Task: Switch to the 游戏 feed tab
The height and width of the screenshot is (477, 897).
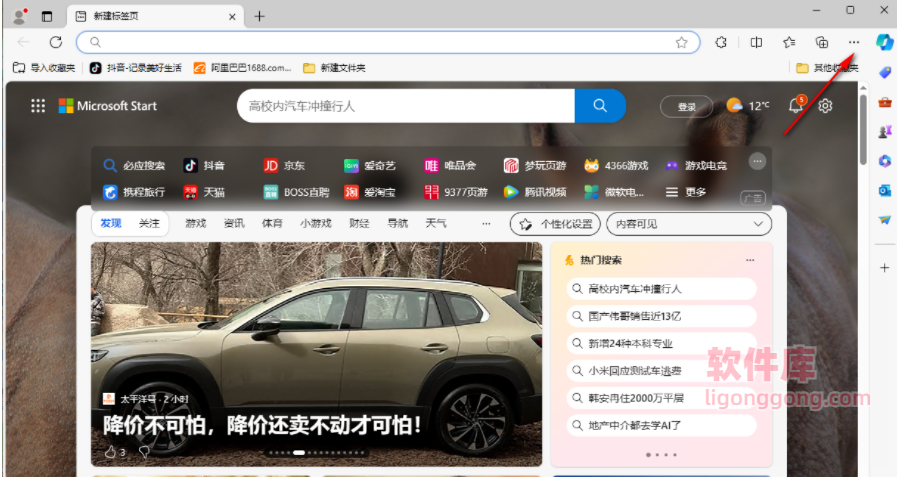Action: pyautogui.click(x=195, y=224)
